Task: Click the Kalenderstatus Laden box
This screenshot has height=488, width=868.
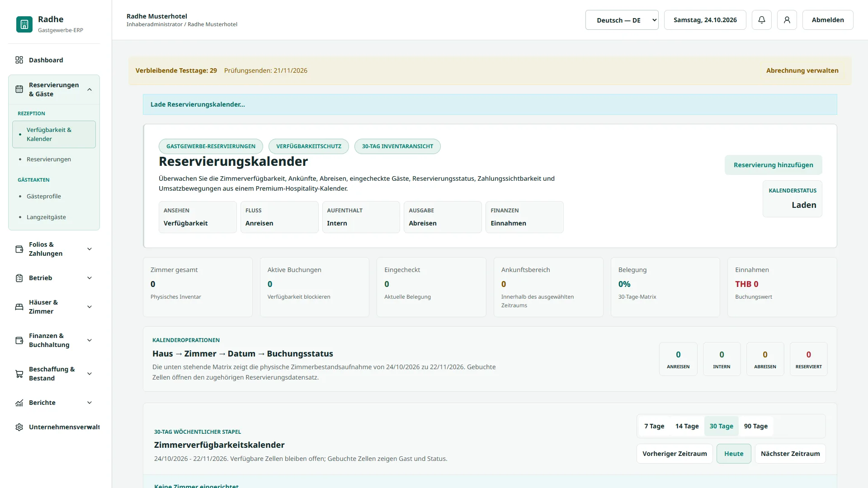Action: (792, 199)
